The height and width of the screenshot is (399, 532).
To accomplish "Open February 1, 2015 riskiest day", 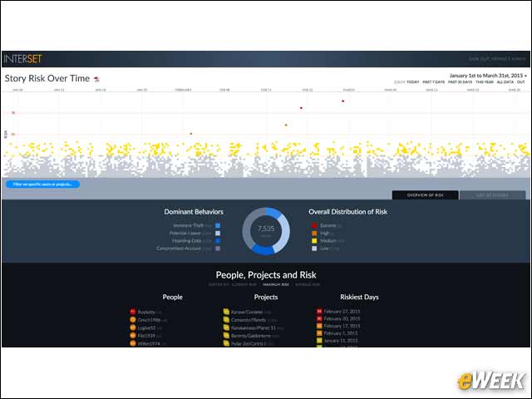I will click(x=341, y=333).
